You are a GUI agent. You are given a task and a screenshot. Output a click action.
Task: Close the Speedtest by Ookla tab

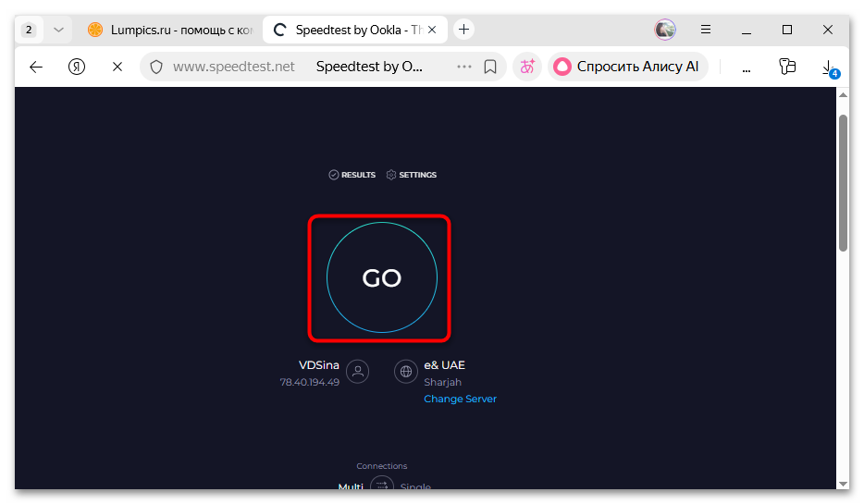pos(432,30)
